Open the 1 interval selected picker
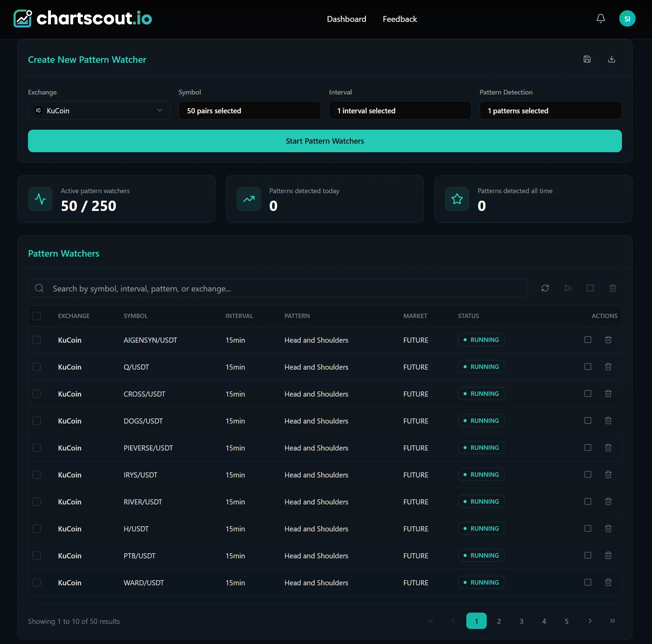The width and height of the screenshot is (652, 644). coord(400,110)
